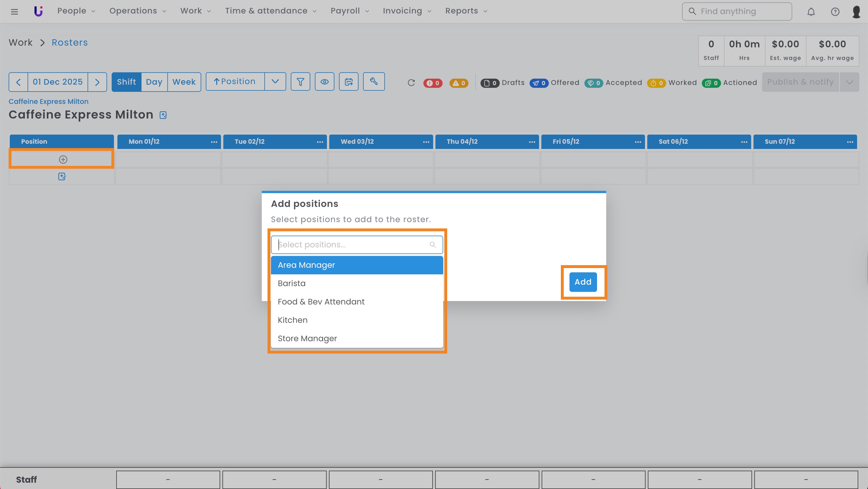Select Barista from positions list
This screenshot has height=489, width=868.
[291, 283]
